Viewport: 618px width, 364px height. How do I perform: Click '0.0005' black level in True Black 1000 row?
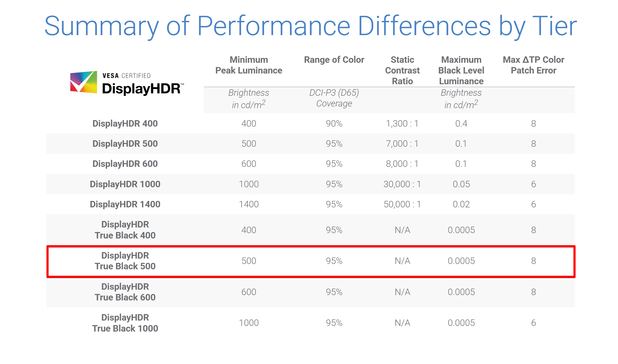point(461,323)
